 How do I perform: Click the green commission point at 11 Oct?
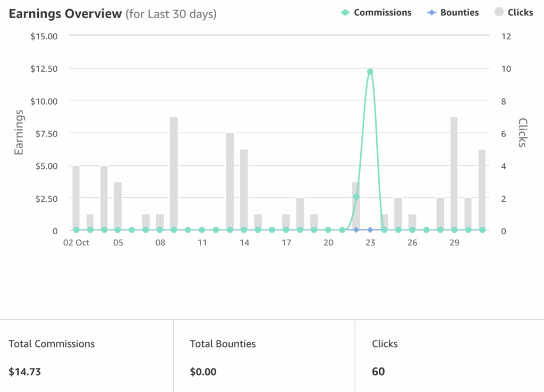(x=202, y=230)
